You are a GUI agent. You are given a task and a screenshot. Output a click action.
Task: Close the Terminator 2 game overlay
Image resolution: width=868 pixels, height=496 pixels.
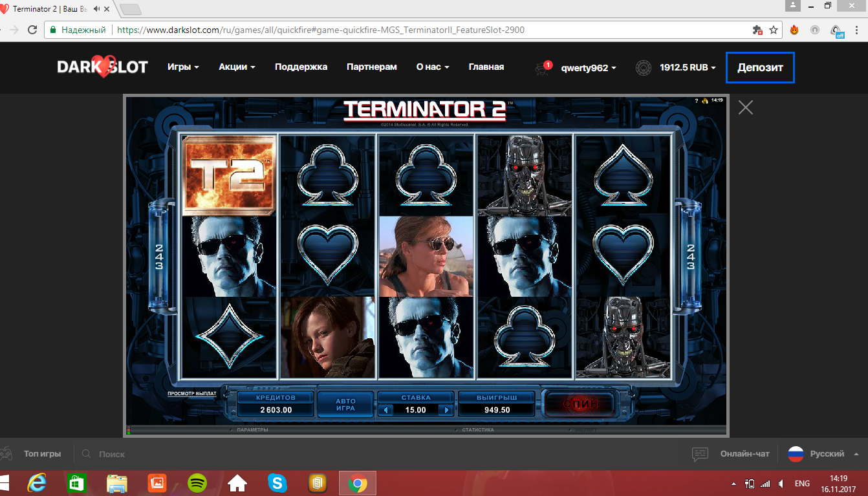pos(746,107)
